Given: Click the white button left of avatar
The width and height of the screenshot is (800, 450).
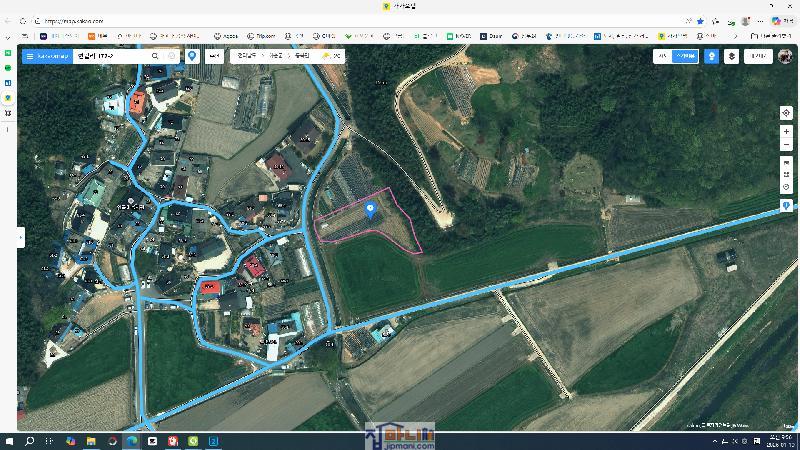Looking at the screenshot, I should [759, 57].
